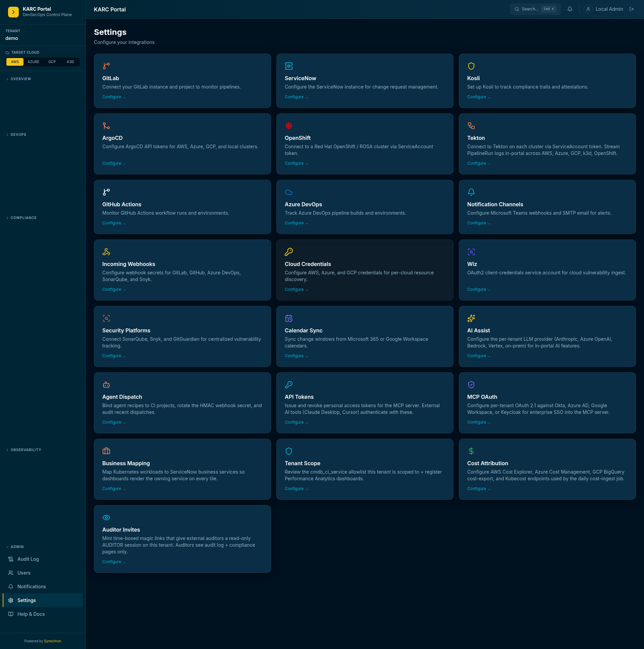This screenshot has height=649, width=644.
Task: Click the API Tokens key icon
Action: 288,385
